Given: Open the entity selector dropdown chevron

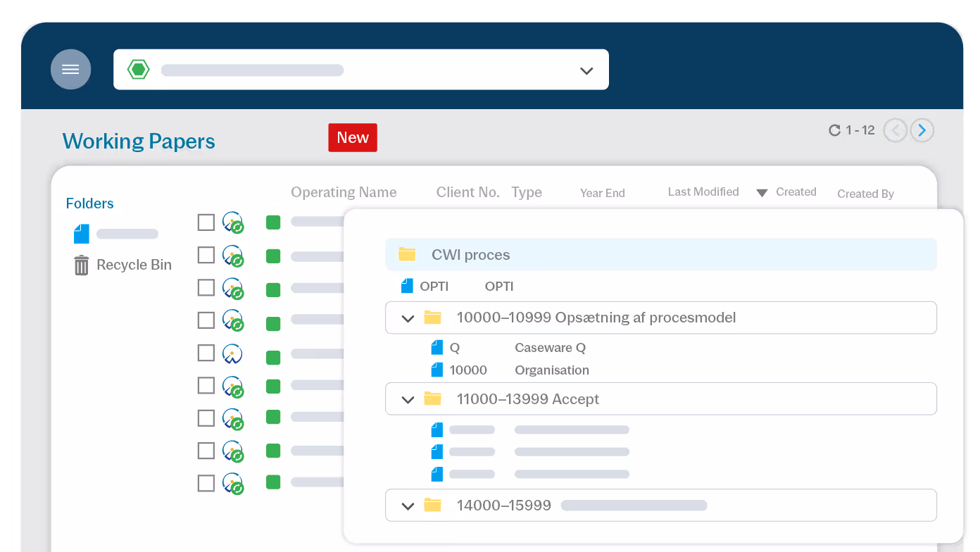Looking at the screenshot, I should (x=586, y=70).
